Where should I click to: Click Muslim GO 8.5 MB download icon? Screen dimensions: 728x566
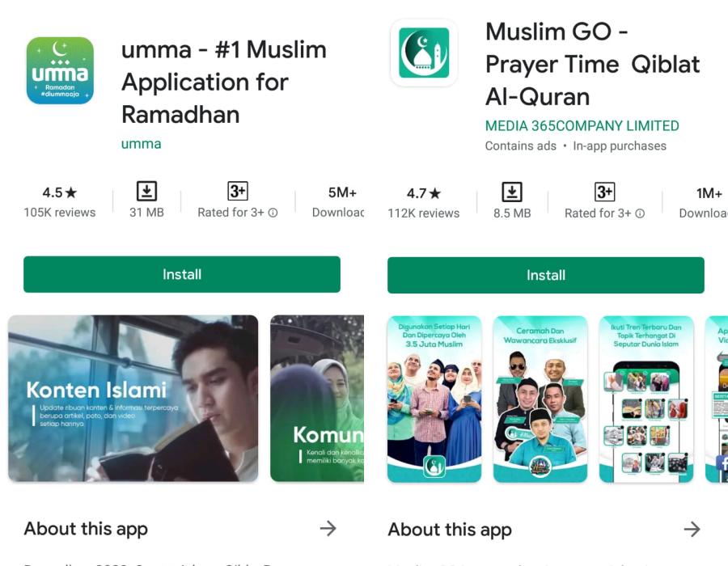(x=512, y=192)
